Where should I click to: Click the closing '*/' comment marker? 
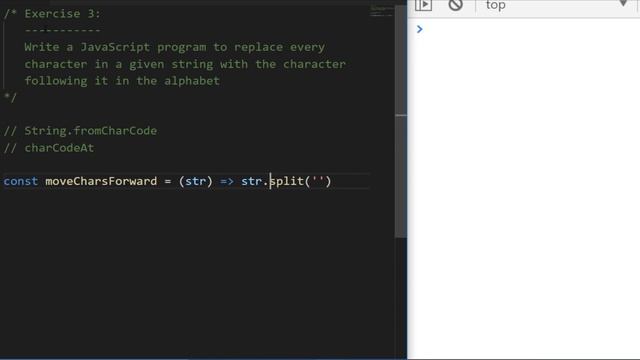pos(10,98)
